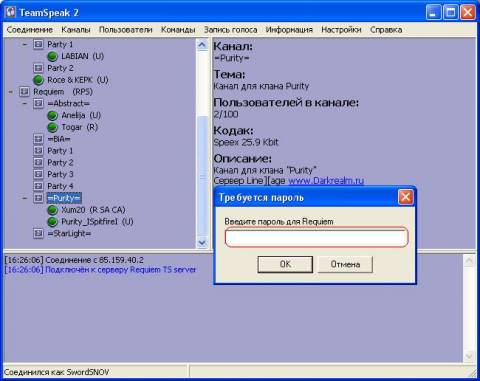Click the Requiem (RPS) server icon
The height and width of the screenshot is (381, 480).
[x=24, y=92]
